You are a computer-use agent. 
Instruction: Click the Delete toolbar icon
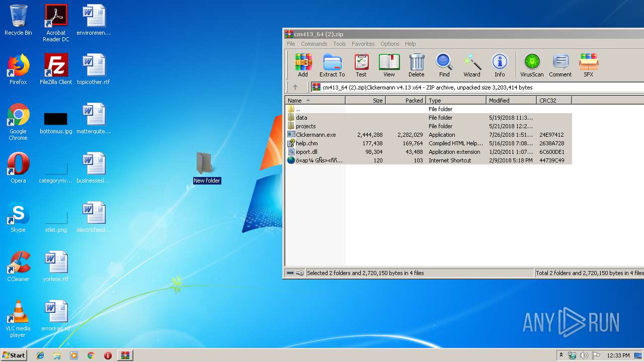point(416,65)
